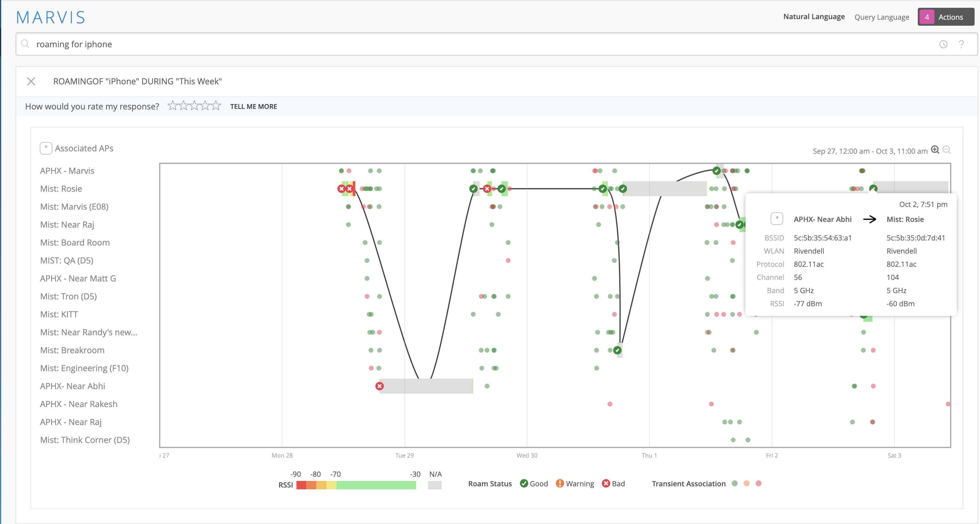This screenshot has width=980, height=524.
Task: Rate response with the fifth star
Action: [x=216, y=106]
